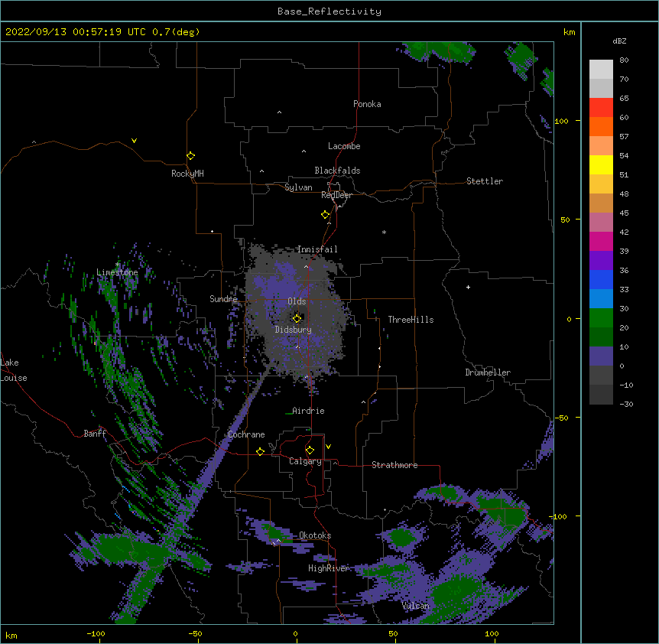The image size is (659, 644).
Task: Click the Innisfail town label
Action: click(x=317, y=249)
